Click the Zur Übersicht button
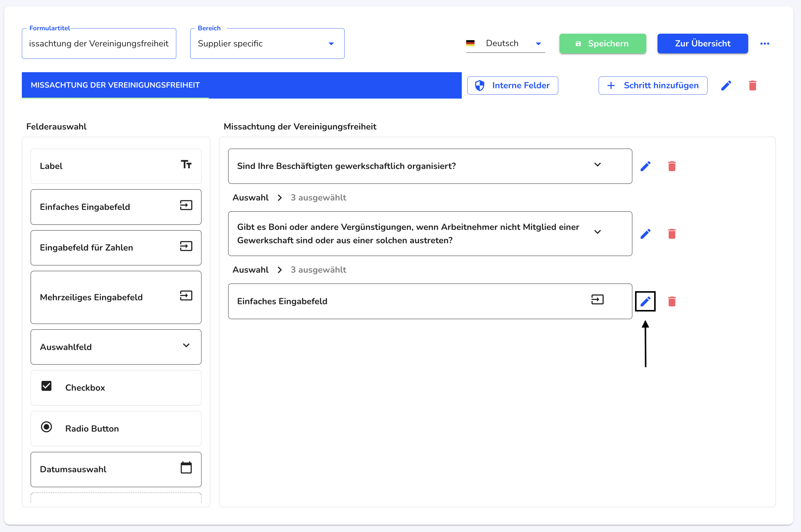801x532 pixels. (703, 43)
